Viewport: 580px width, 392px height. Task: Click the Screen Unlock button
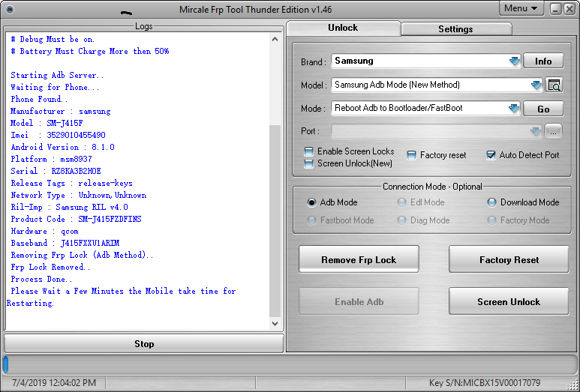[509, 301]
